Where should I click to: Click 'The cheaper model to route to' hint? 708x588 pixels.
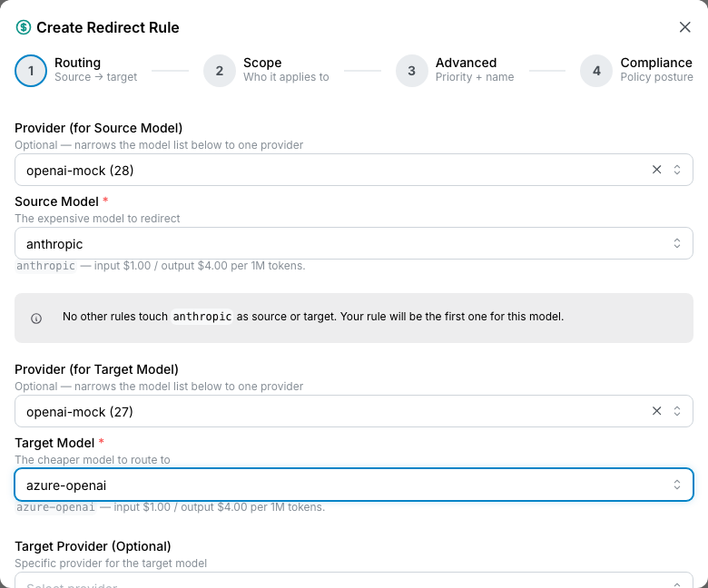coord(93,460)
